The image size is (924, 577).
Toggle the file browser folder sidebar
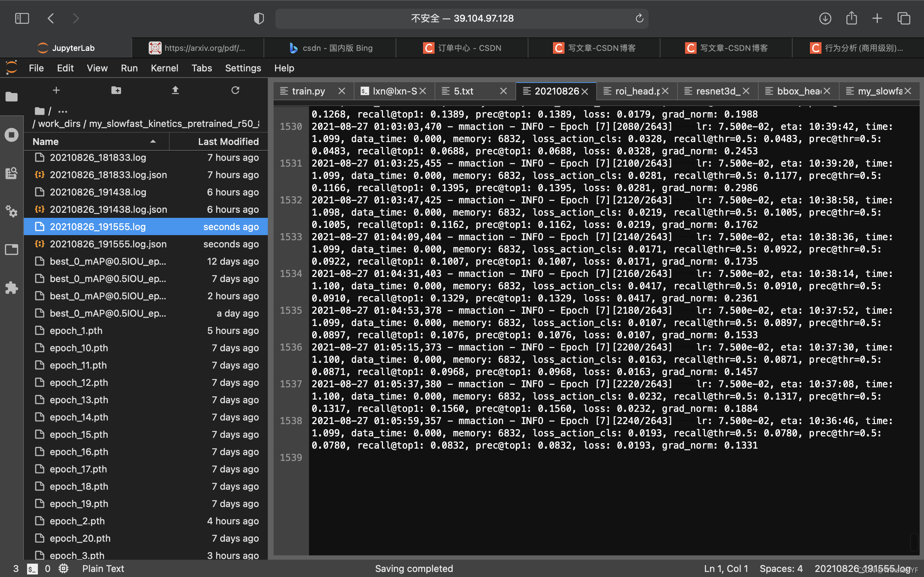pyautogui.click(x=12, y=97)
